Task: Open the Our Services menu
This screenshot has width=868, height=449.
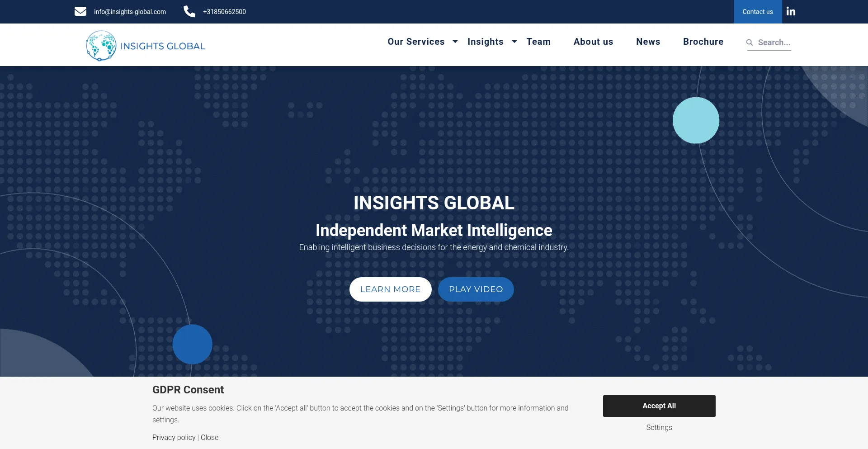Action: (416, 42)
